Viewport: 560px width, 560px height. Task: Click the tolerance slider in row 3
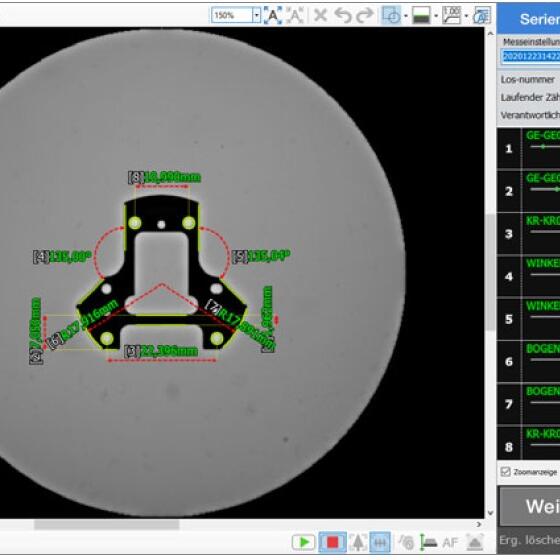coord(545,231)
